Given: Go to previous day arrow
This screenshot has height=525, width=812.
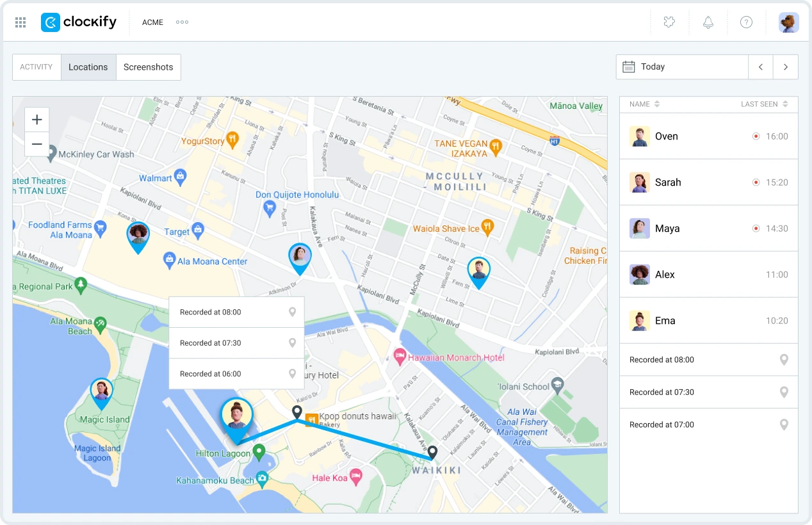Looking at the screenshot, I should pyautogui.click(x=761, y=67).
